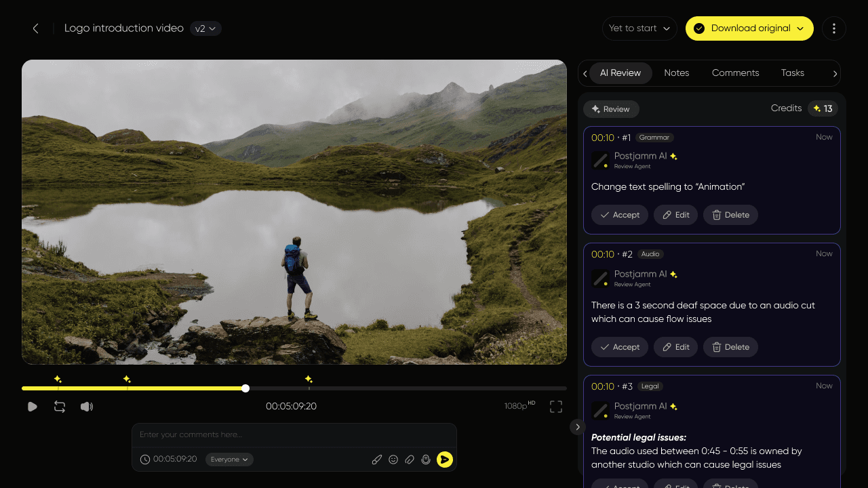Click the second AI marker on the timeline
868x488 pixels.
pos(127,380)
